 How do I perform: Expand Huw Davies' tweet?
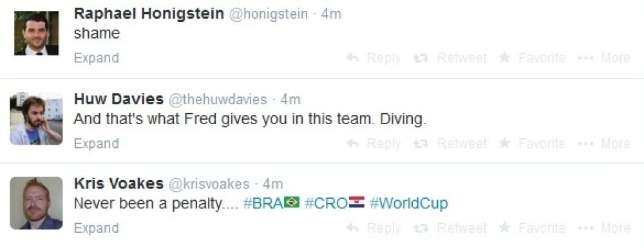(97, 144)
